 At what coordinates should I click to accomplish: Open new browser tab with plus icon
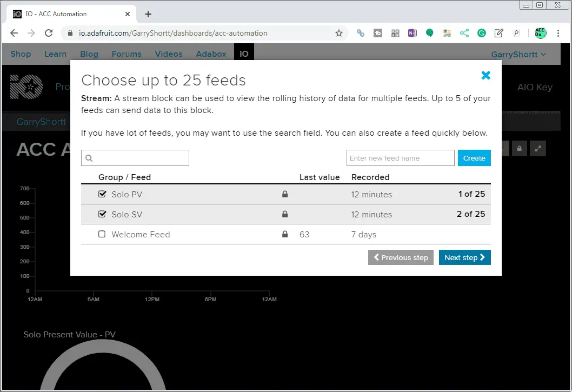[x=148, y=14]
